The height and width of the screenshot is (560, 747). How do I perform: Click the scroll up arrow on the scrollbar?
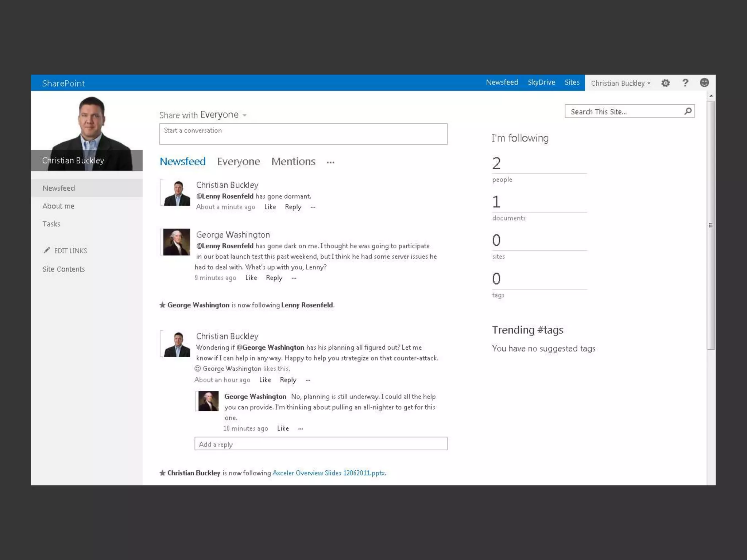pyautogui.click(x=711, y=96)
